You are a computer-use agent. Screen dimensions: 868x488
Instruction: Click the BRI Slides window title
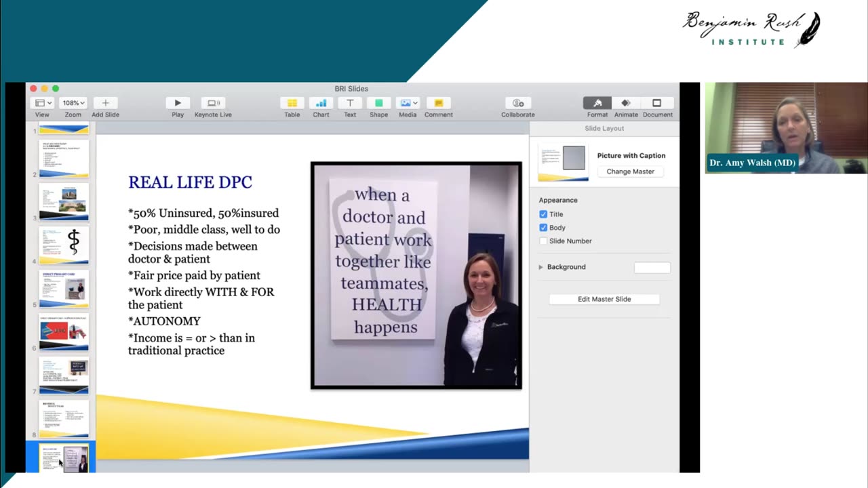[x=351, y=89]
